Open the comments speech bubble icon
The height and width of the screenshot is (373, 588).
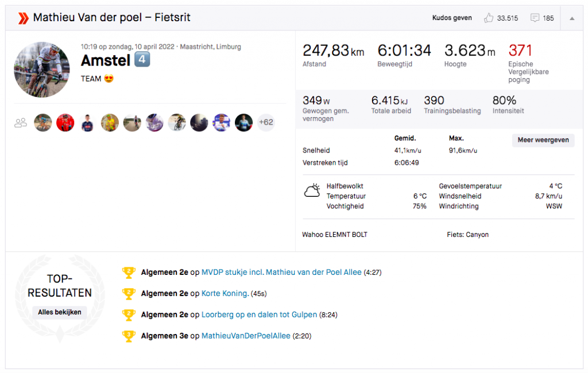point(535,18)
